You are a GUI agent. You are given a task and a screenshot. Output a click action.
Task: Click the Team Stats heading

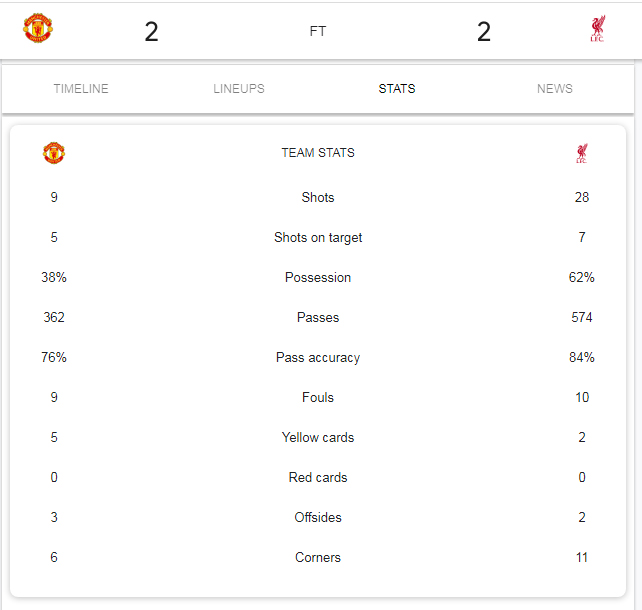(x=318, y=153)
